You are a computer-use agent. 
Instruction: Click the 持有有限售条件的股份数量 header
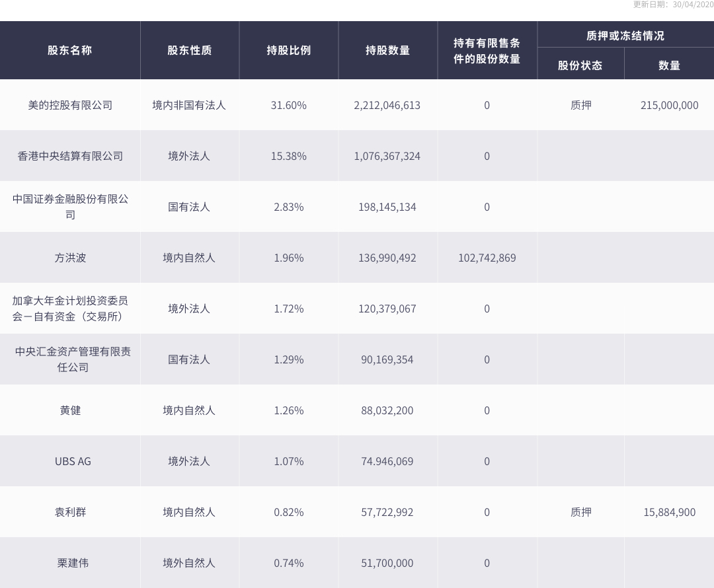pyautogui.click(x=487, y=50)
